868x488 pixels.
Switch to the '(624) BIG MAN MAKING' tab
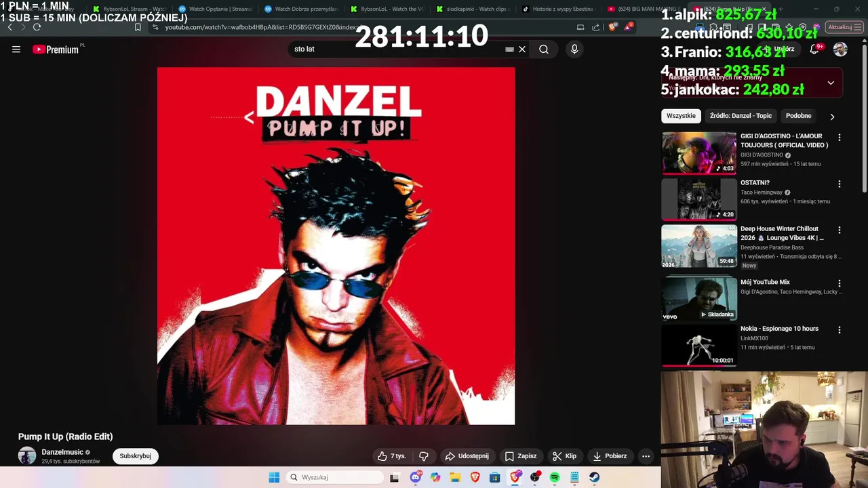(644, 9)
